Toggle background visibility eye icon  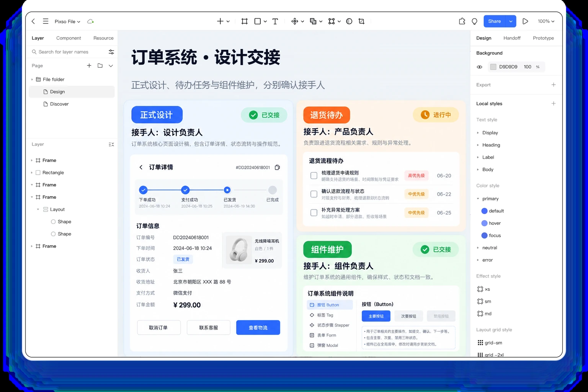(x=479, y=67)
